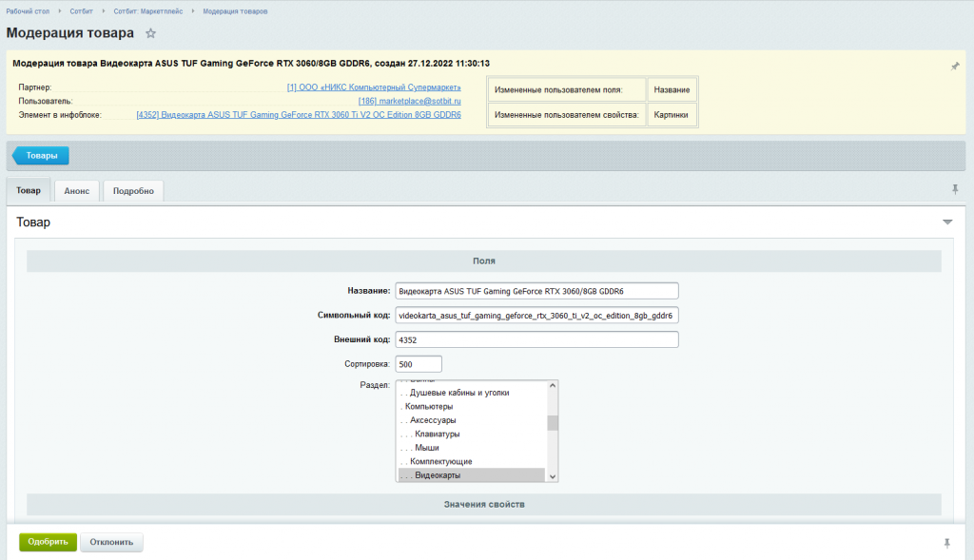This screenshot has height=560, width=974.
Task: Click the Поля section header
Action: point(484,261)
